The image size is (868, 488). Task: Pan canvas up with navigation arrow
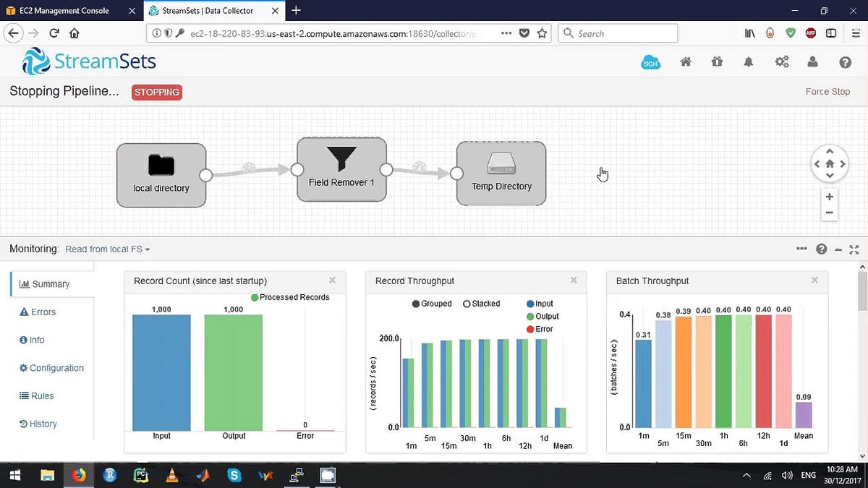tap(830, 152)
